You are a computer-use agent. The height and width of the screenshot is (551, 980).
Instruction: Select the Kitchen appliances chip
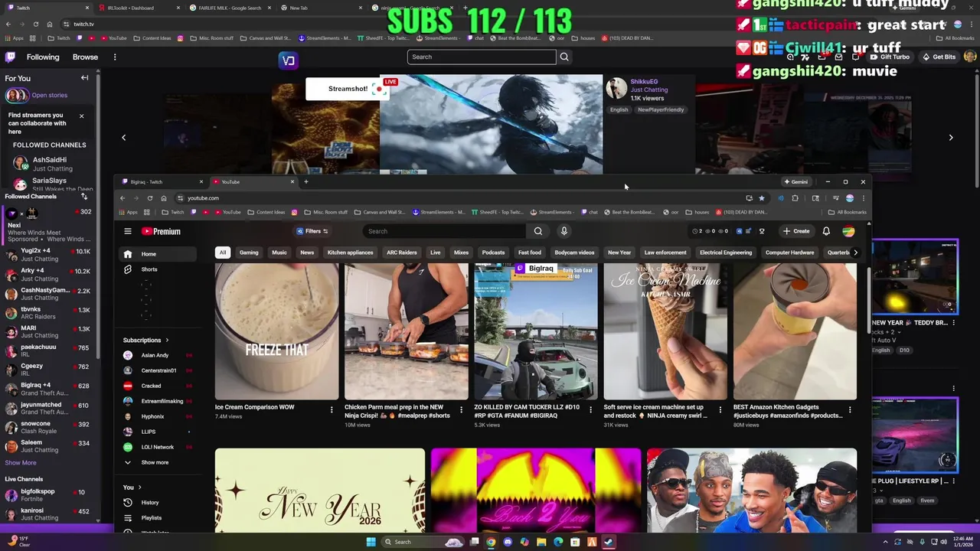351,253
